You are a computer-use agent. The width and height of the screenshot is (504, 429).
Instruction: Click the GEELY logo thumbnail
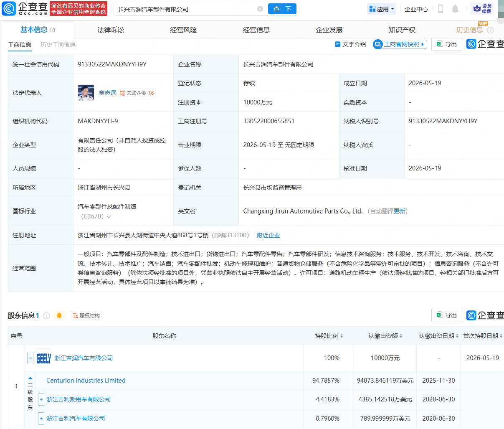[x=44, y=358]
